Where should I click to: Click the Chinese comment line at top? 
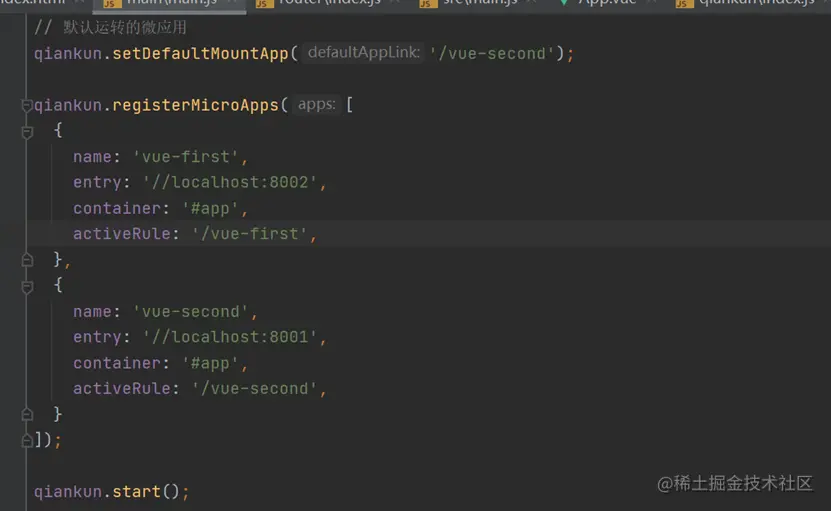click(x=110, y=27)
